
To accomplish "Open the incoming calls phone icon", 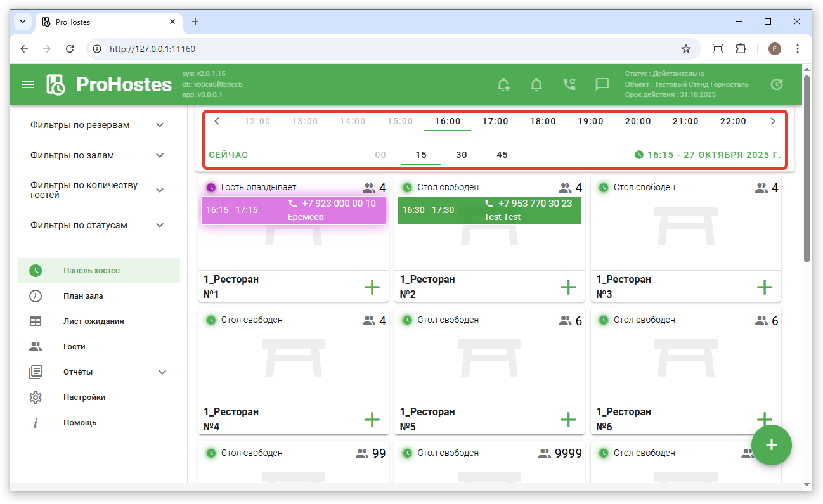I will pos(569,84).
